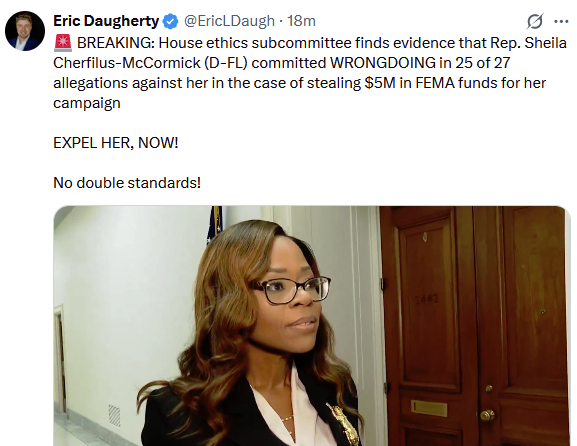Click the flag behind the woman's head
Image resolution: width=577 pixels, height=446 pixels.
tap(215, 223)
